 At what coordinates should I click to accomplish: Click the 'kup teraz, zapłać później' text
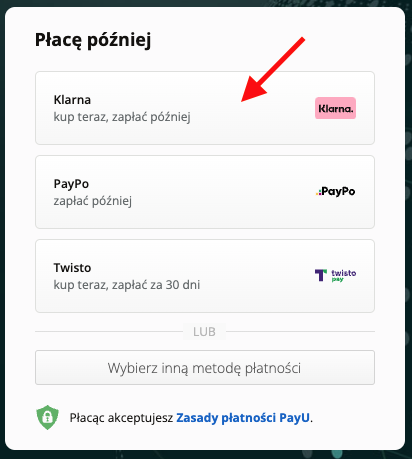tap(122, 117)
